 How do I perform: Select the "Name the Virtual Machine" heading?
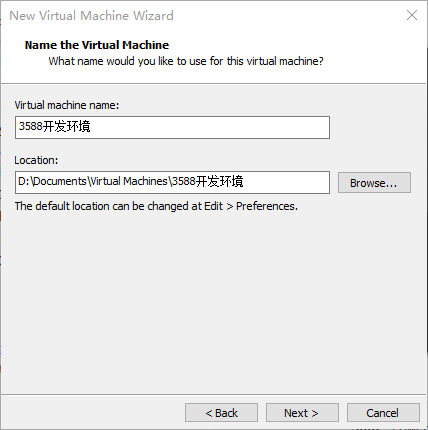97,45
